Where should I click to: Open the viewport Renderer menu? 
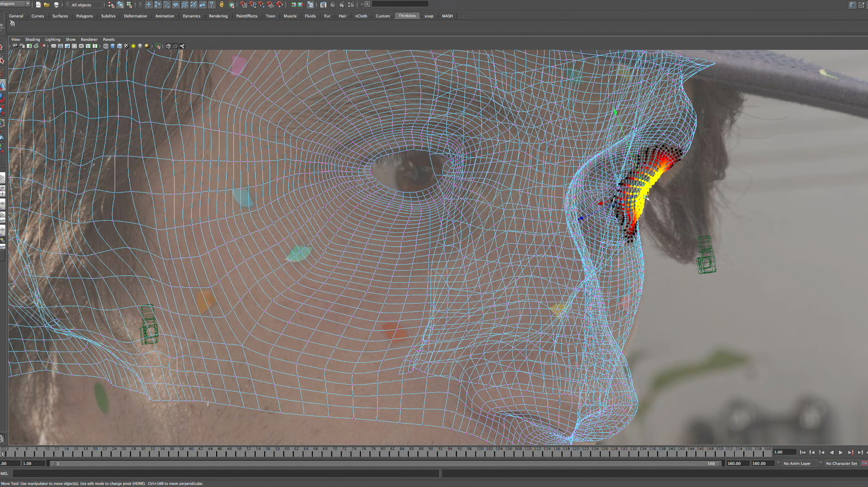[89, 39]
